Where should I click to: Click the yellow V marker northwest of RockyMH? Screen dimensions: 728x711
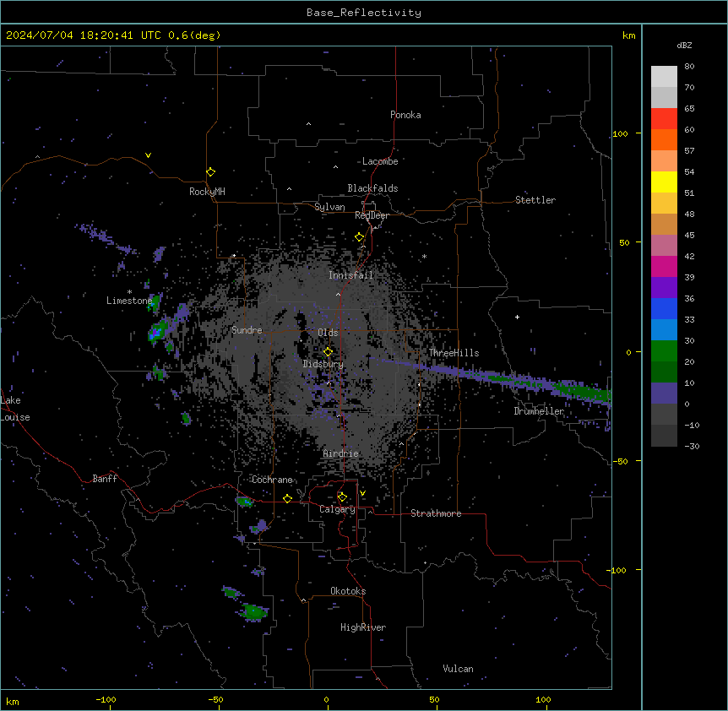point(148,155)
